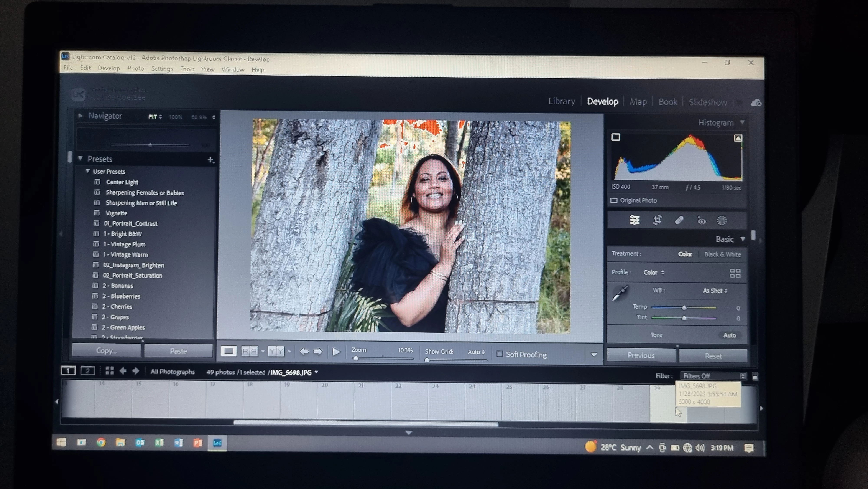This screenshot has height=489, width=868.
Task: Collapse the User Presets folder
Action: pos(88,171)
